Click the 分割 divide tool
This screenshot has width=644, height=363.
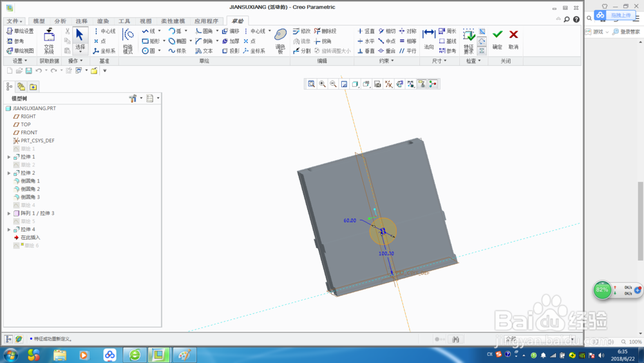(301, 51)
